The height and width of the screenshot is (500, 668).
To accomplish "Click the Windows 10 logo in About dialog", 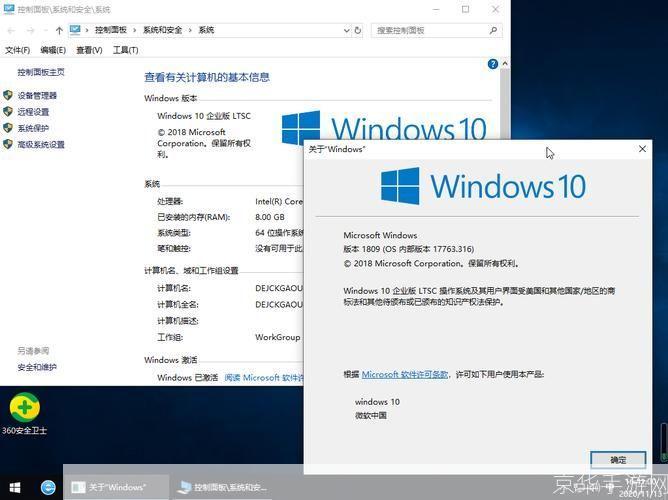I will coord(483,186).
